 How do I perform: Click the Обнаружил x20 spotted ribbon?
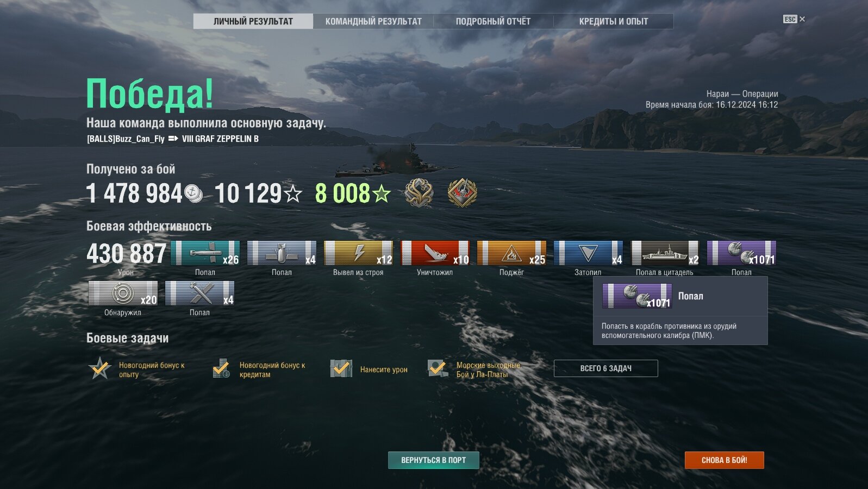(x=123, y=293)
